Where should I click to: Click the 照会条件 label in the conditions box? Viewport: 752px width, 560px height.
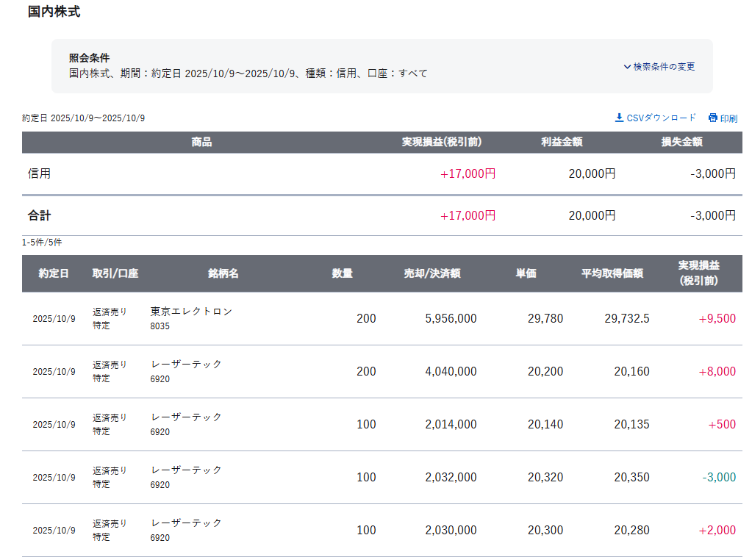coord(89,58)
